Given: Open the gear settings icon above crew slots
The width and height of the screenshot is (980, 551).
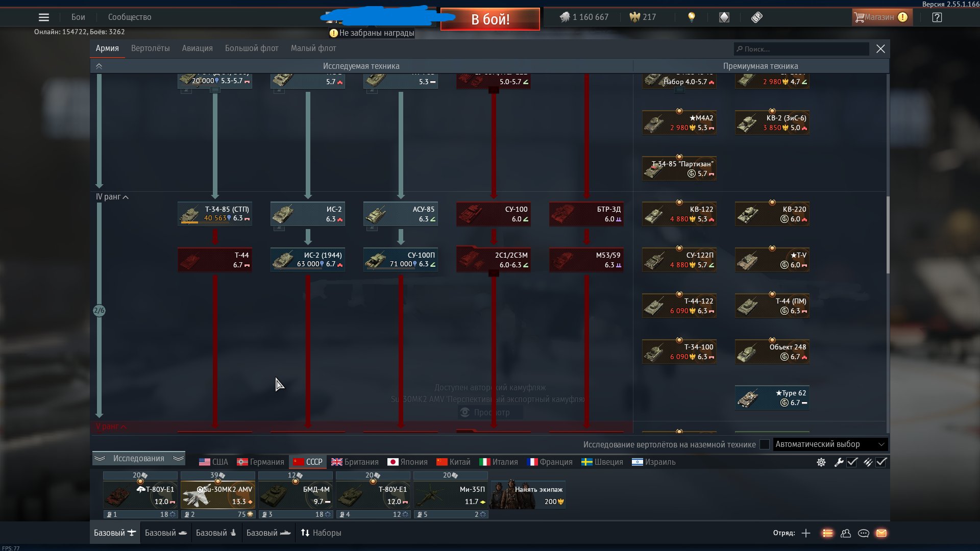Looking at the screenshot, I should click(821, 462).
